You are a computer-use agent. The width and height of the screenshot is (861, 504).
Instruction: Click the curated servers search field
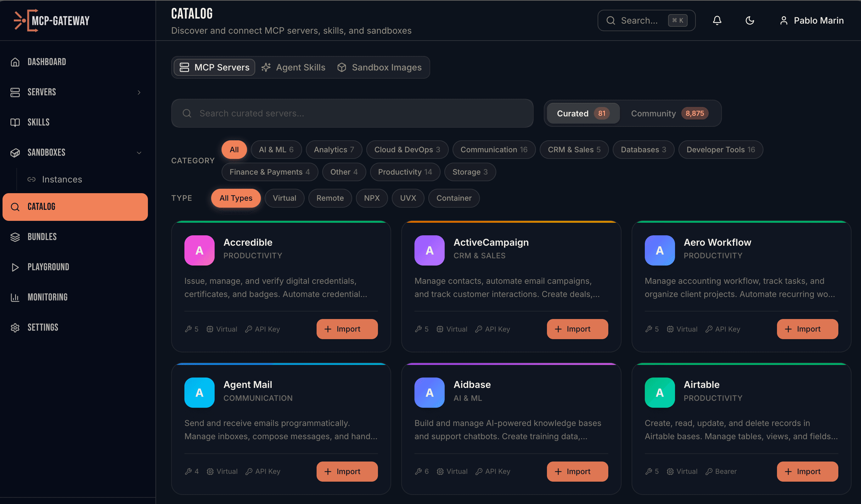point(352,113)
